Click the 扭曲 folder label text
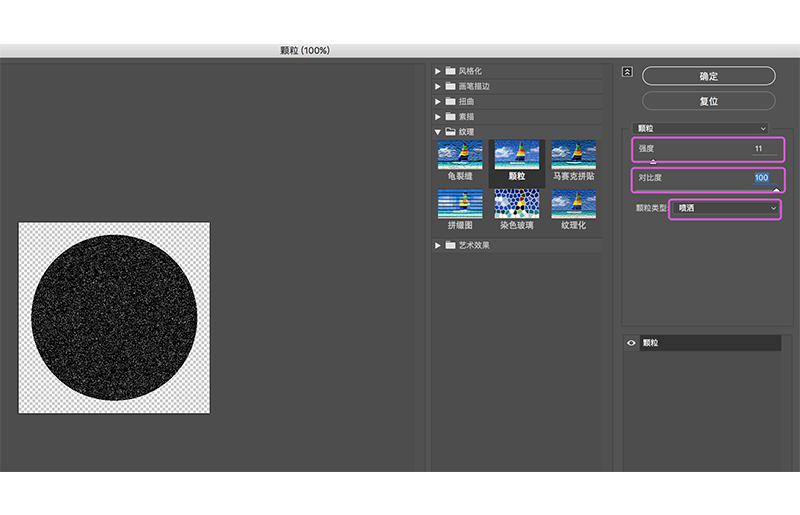800x515 pixels. 466,102
